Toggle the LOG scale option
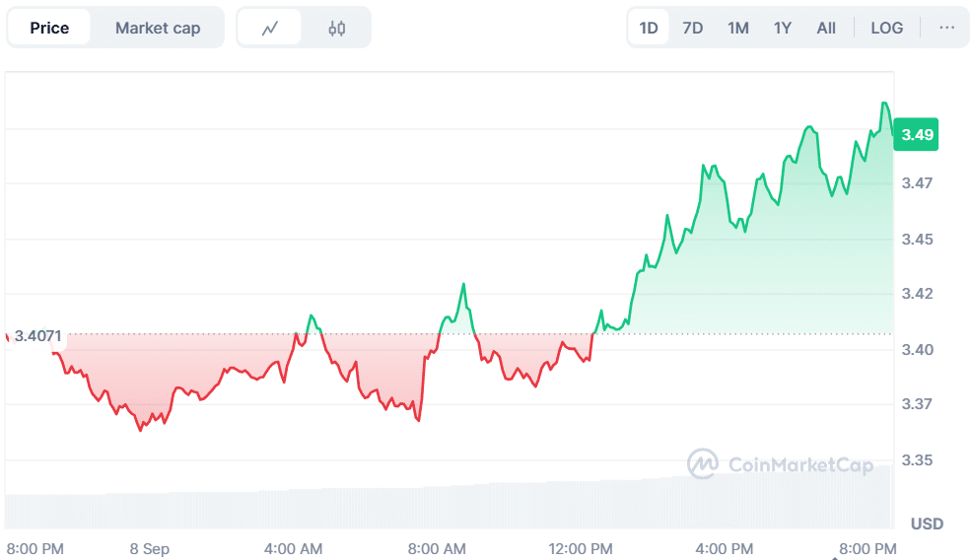 [x=886, y=28]
